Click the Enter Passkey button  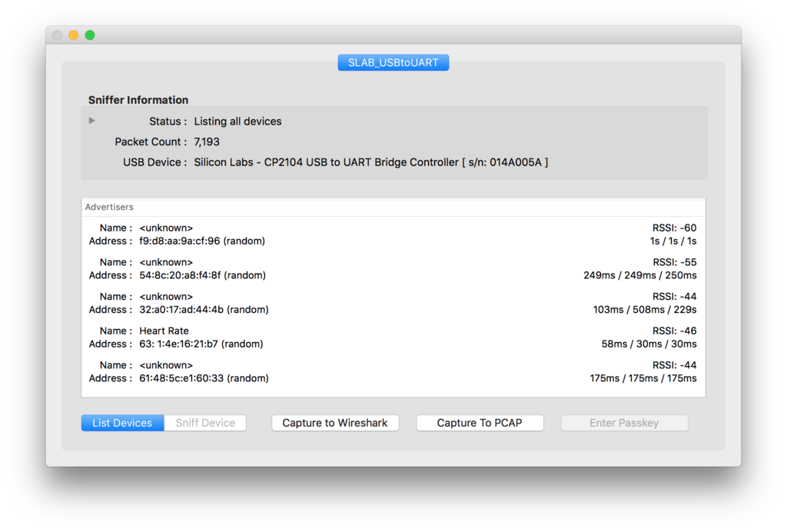click(x=624, y=423)
